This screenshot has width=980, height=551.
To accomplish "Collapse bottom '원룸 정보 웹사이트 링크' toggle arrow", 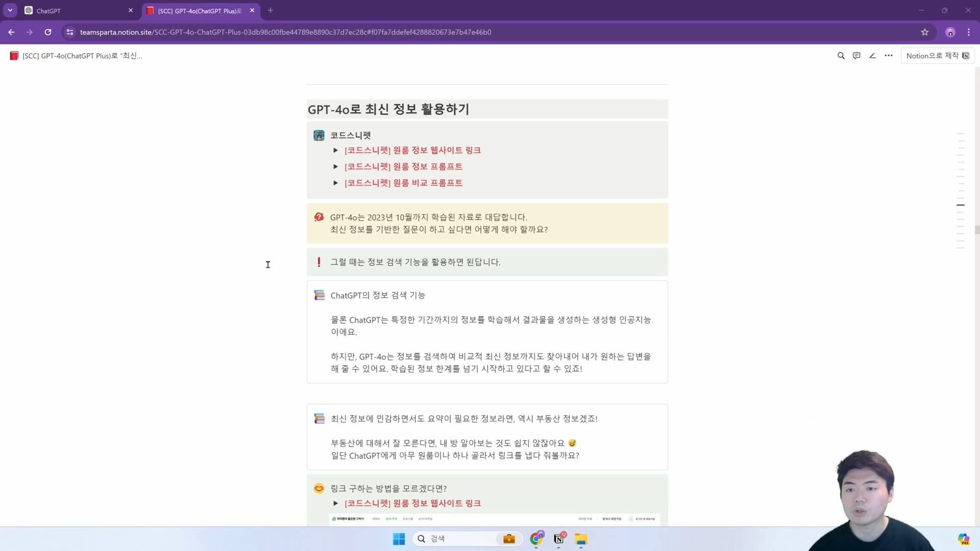I will pyautogui.click(x=335, y=504).
